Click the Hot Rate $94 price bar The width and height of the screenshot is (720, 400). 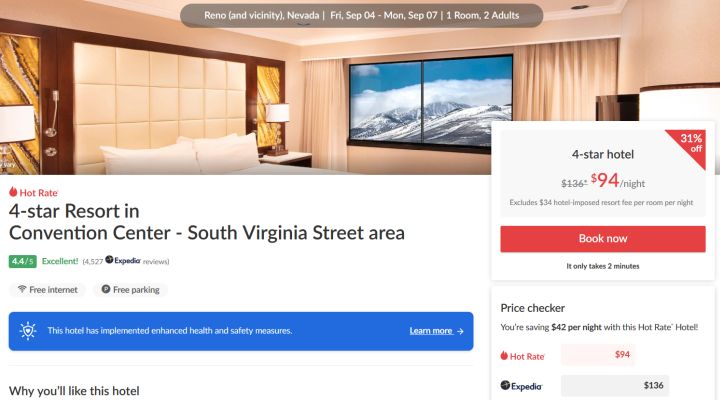[x=598, y=355]
